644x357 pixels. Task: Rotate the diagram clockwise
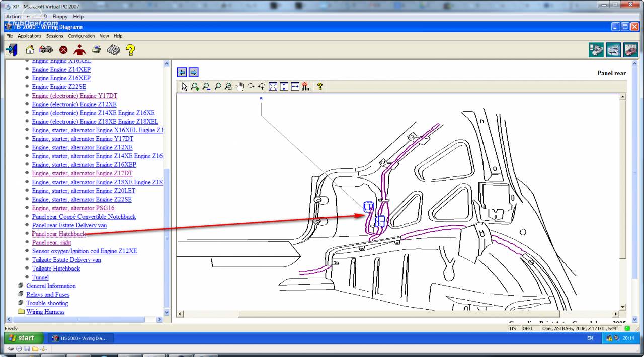251,86
